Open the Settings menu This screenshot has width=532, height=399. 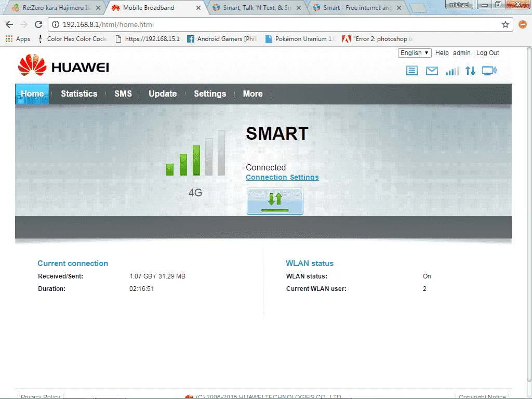pyautogui.click(x=210, y=94)
